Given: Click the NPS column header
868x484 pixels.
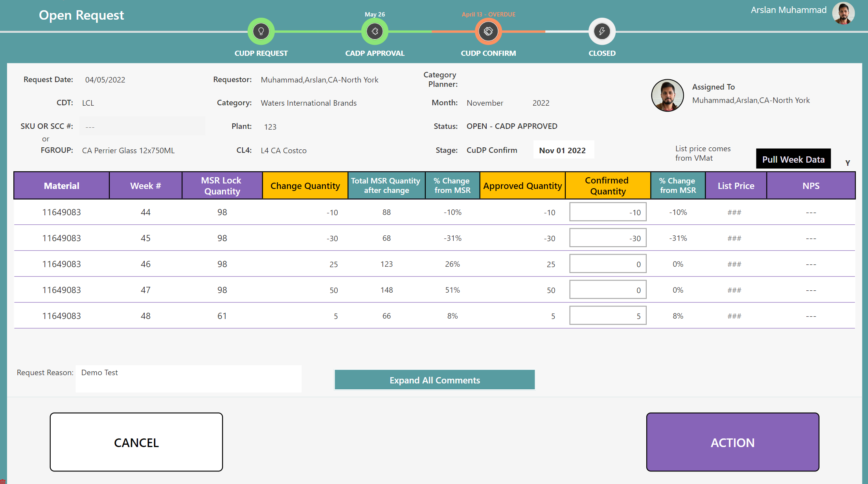Looking at the screenshot, I should [x=811, y=185].
